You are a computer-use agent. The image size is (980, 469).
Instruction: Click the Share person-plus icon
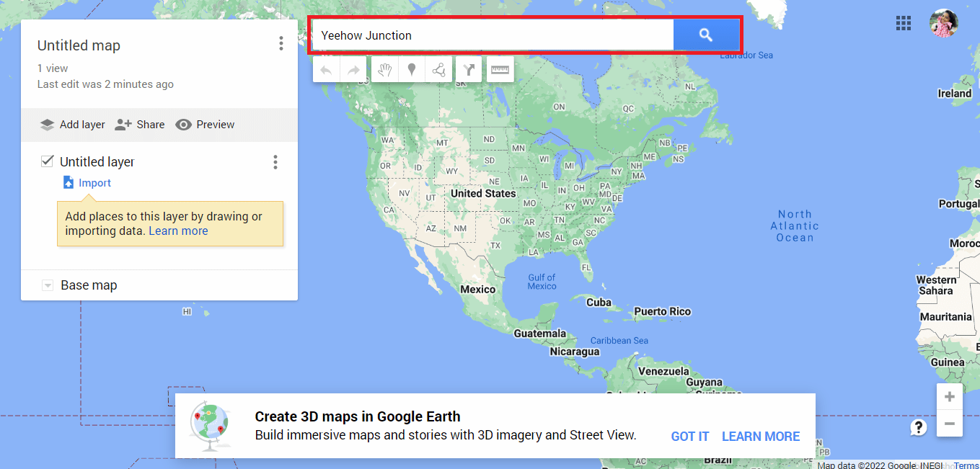click(123, 125)
